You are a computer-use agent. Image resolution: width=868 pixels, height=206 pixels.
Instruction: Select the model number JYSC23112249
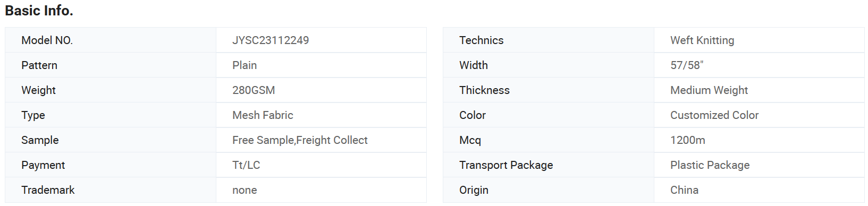tap(271, 40)
